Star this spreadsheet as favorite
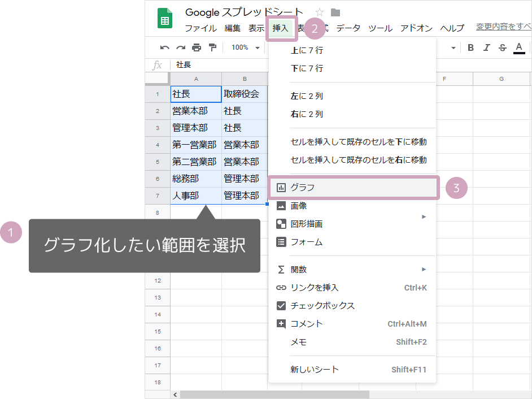 (x=320, y=11)
